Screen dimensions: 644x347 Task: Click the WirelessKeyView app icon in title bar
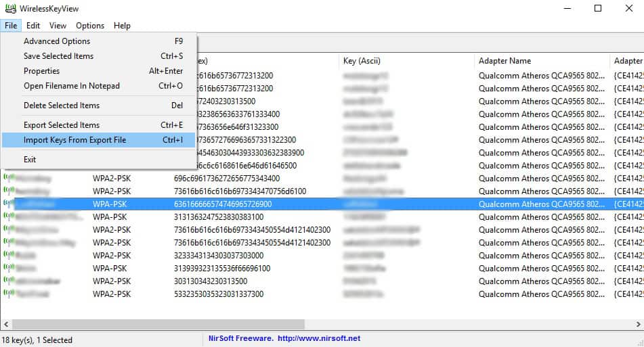coord(10,8)
